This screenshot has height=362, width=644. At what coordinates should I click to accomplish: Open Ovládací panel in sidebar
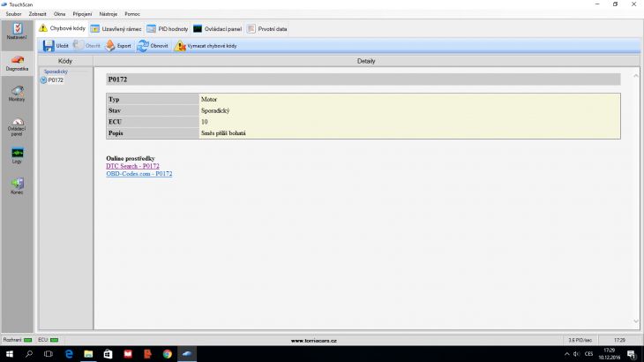coord(17,127)
